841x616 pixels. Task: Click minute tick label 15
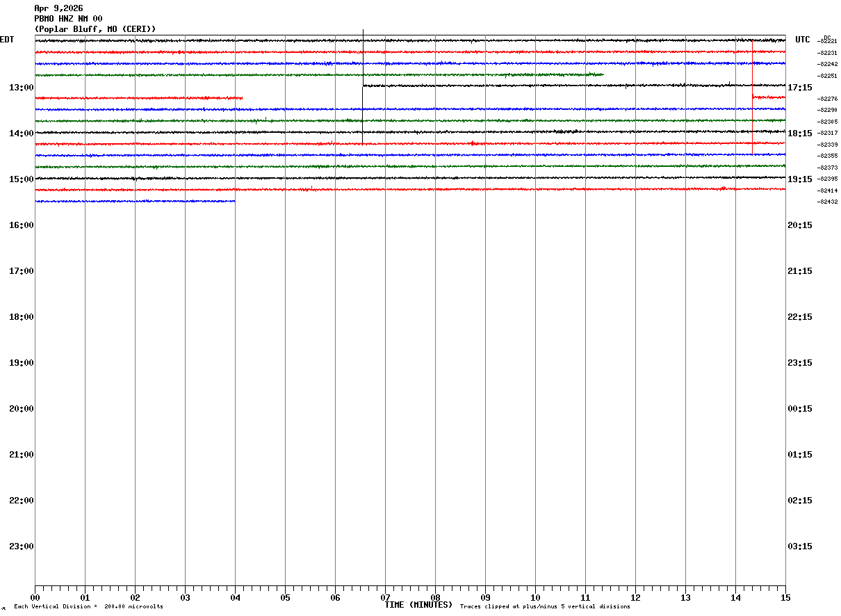(x=785, y=598)
